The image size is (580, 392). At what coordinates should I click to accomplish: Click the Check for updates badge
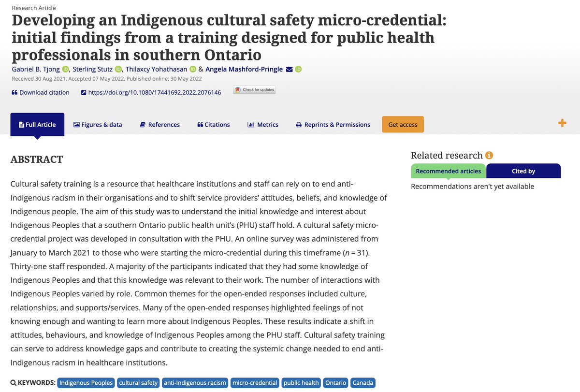click(x=254, y=90)
